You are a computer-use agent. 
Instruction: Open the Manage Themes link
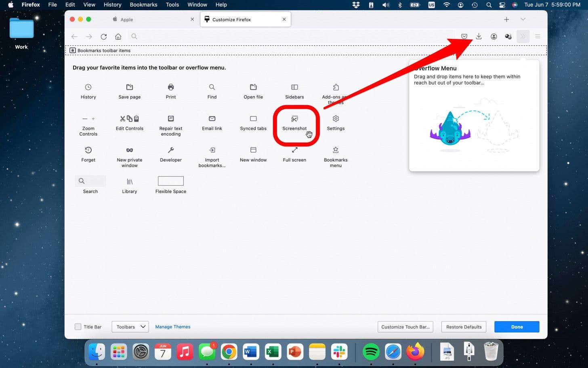(x=173, y=327)
